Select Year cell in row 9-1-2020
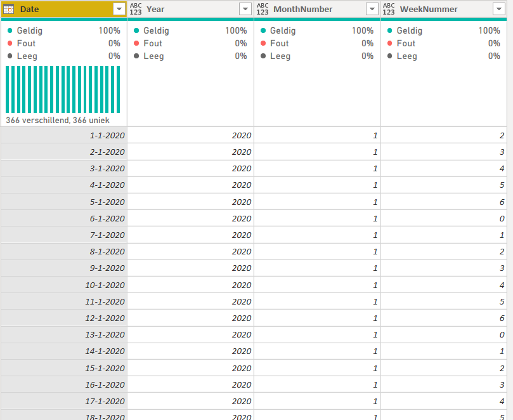 [x=190, y=268]
